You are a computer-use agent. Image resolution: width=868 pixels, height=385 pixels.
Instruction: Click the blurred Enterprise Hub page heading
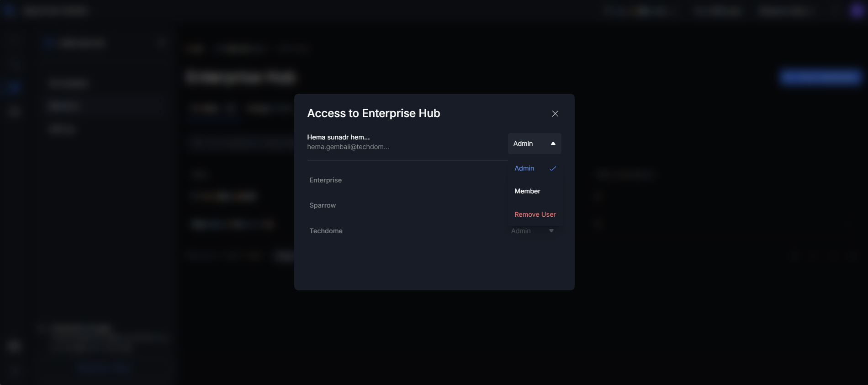pos(241,77)
